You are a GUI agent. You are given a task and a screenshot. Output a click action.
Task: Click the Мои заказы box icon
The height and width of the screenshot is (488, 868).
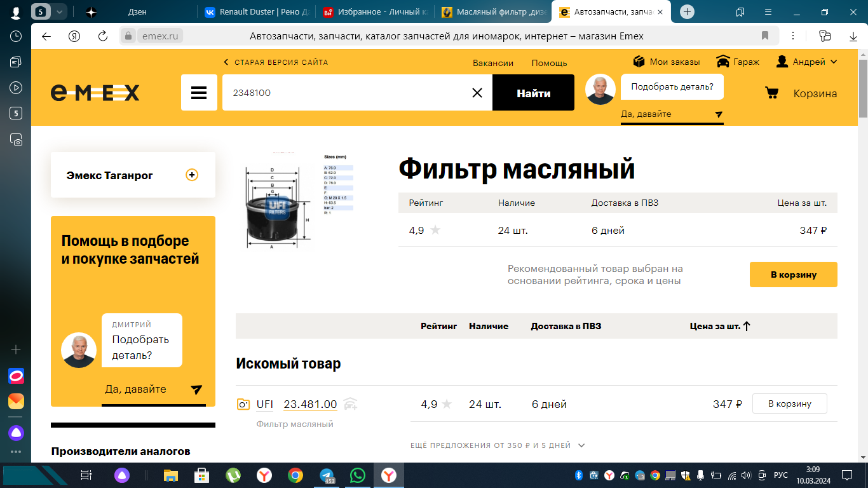point(639,62)
